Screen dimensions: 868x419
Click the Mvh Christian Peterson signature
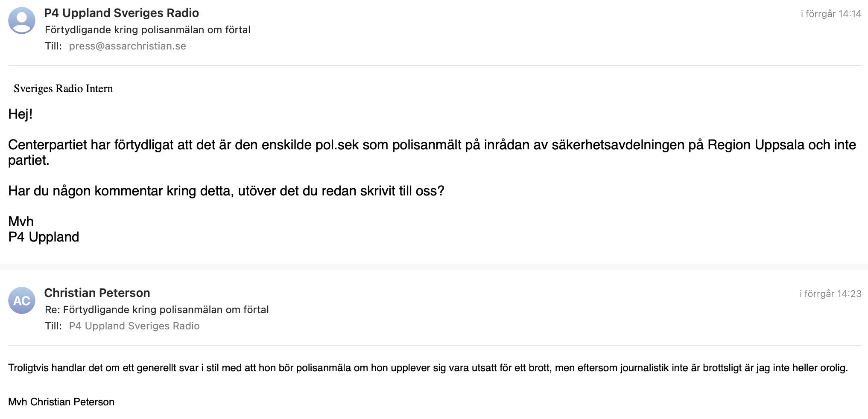pos(61,402)
